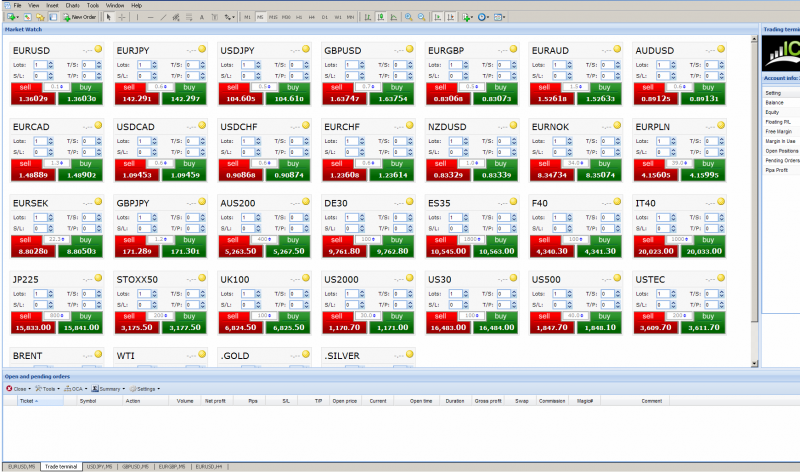The height and width of the screenshot is (472, 800).
Task: Buy USDJPY at 104.610
Action: 289,94
